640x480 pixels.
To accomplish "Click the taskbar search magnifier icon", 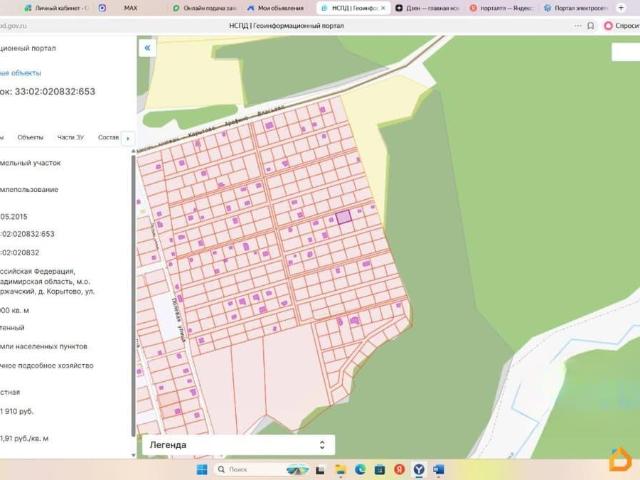I will pyautogui.click(x=221, y=469).
